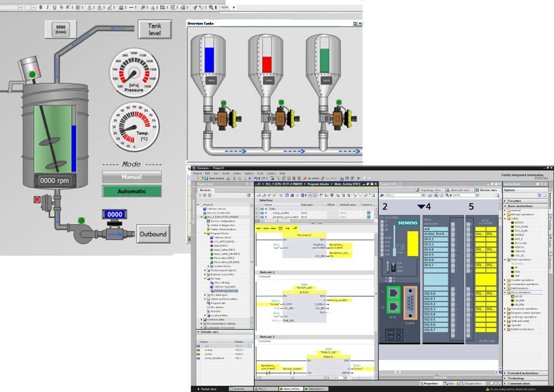The image size is (554, 392).
Task: Undo the last action in TIA Portal
Action: pyautogui.click(x=256, y=178)
